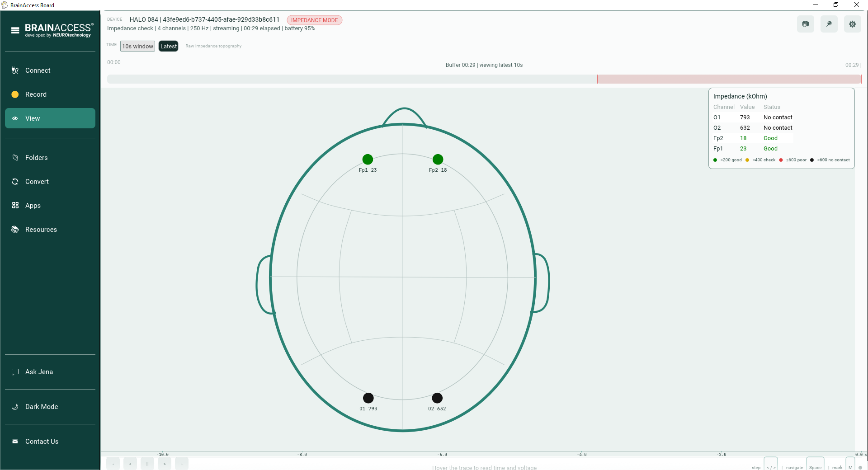Click the Impedance (kOhm) panel title
The image size is (868, 470).
tap(740, 96)
